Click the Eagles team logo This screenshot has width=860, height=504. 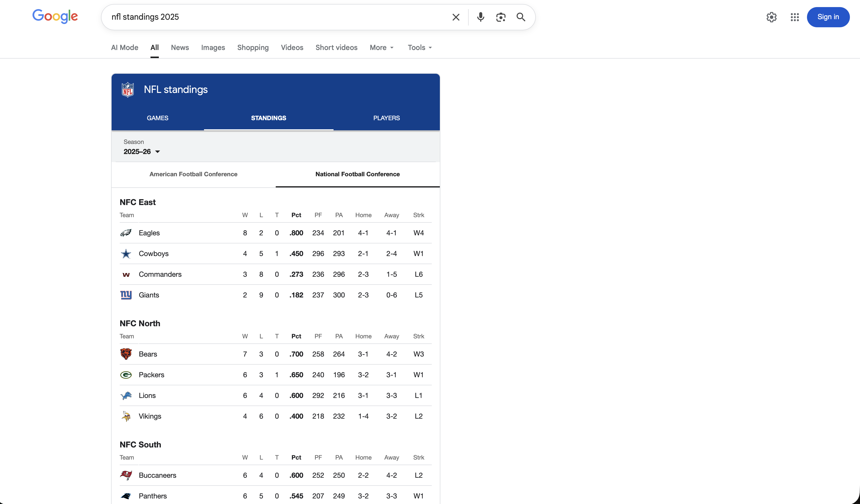point(126,233)
